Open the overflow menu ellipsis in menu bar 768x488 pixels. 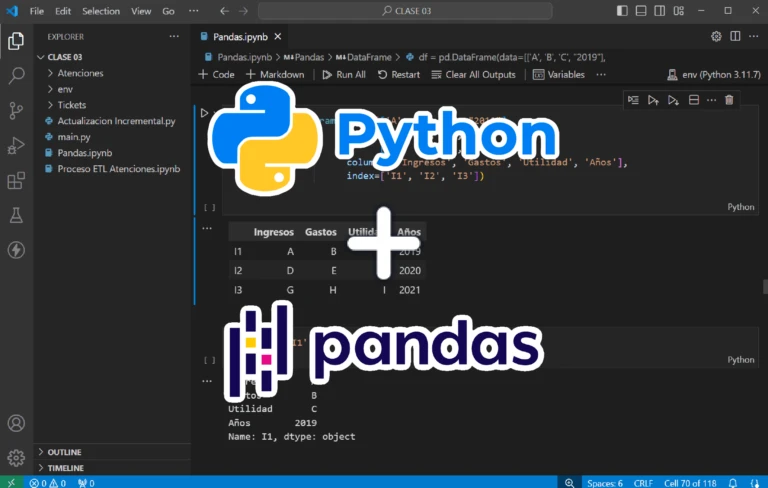click(194, 11)
